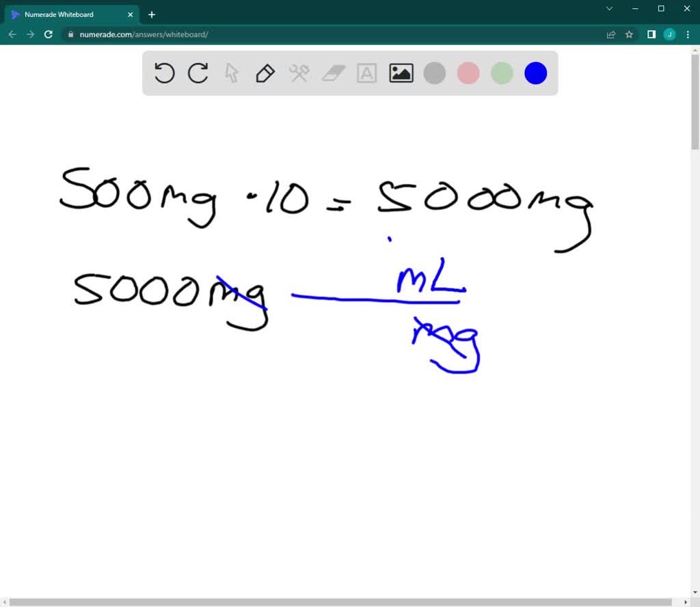The image size is (700, 607).
Task: Select the Text tool
Action: 367,73
